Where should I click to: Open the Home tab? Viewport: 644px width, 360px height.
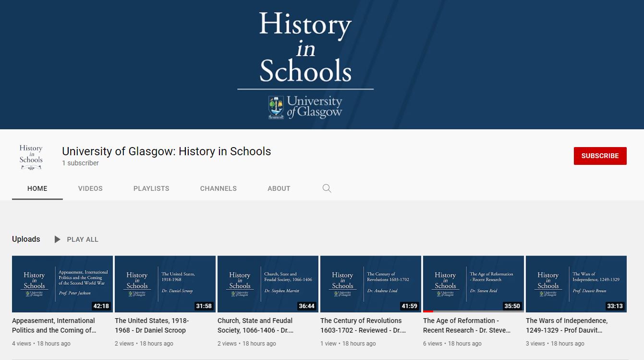(x=37, y=188)
